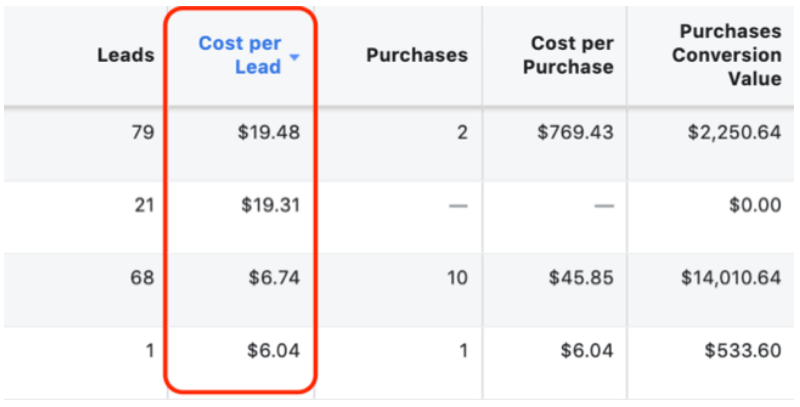Select the 79 leads cell
800x407 pixels.
pos(143,133)
